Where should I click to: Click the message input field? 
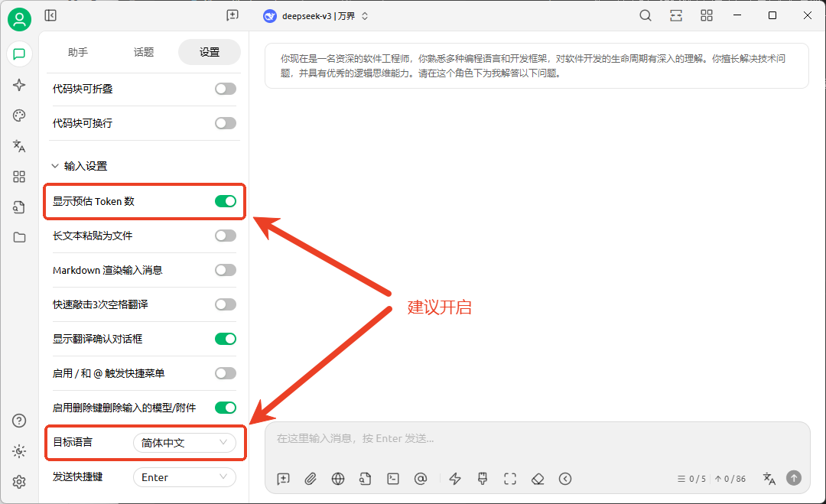tap(535, 439)
